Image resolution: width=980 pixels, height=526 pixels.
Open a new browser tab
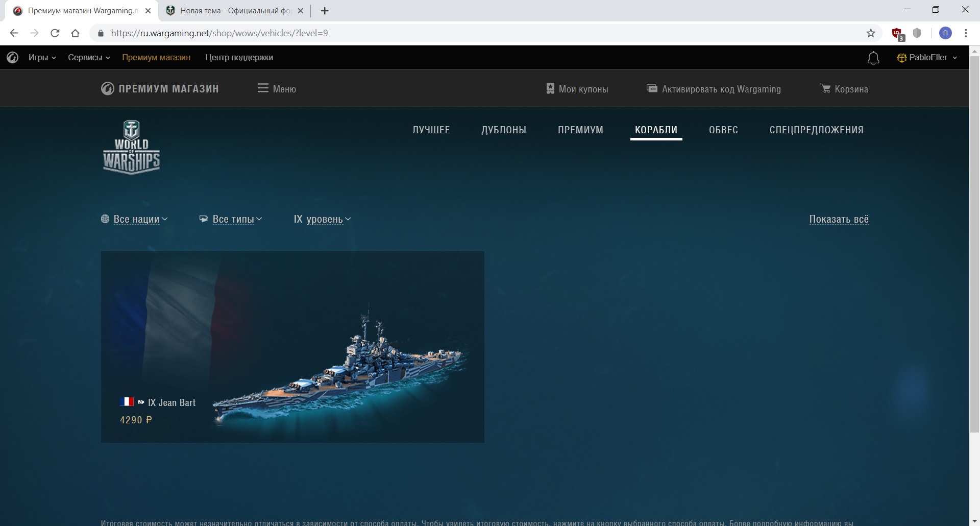click(325, 11)
